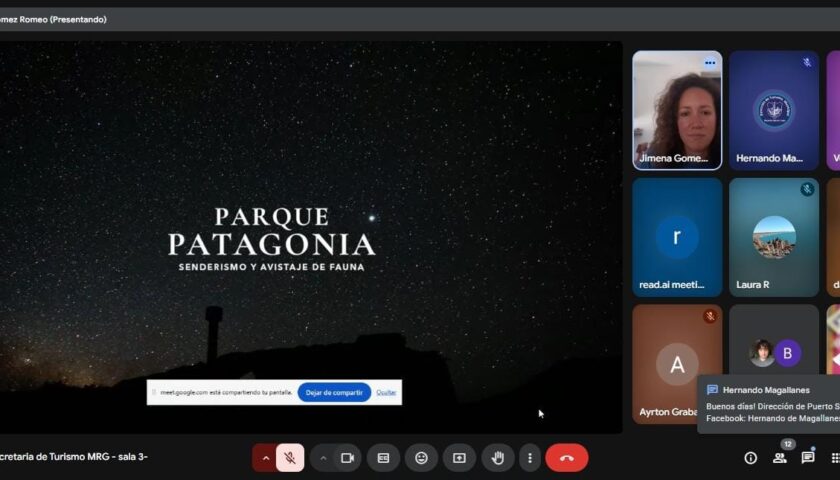
Task: Open options on Jimena Gomez's video tile
Action: [x=709, y=63]
